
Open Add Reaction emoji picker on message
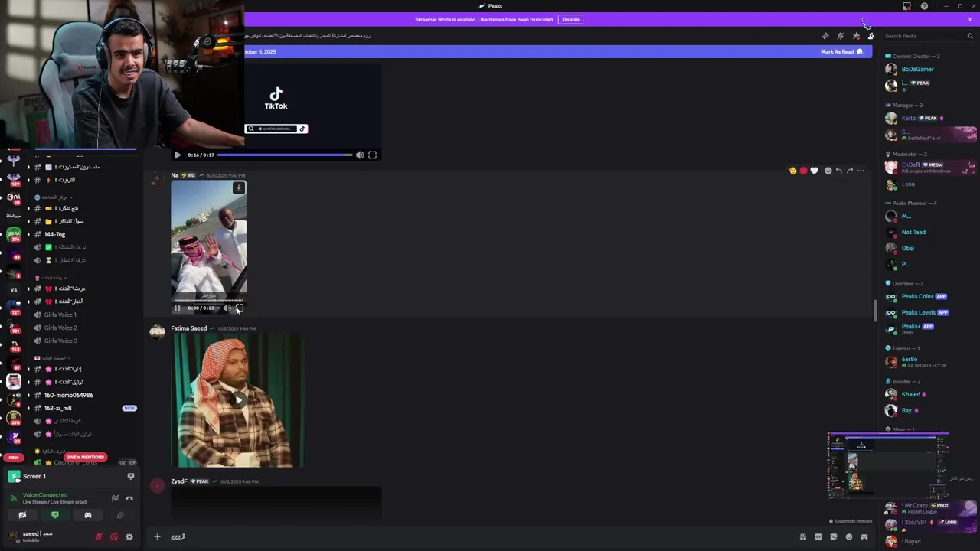[828, 171]
